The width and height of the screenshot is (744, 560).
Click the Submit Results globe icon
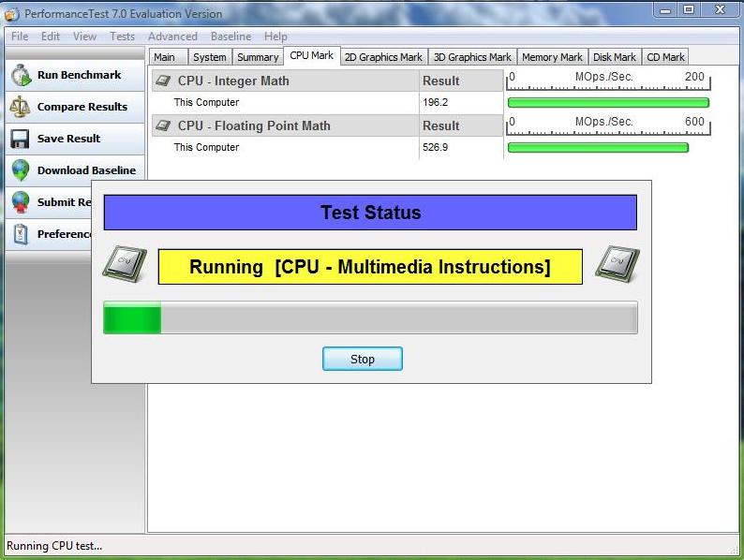pyautogui.click(x=21, y=202)
